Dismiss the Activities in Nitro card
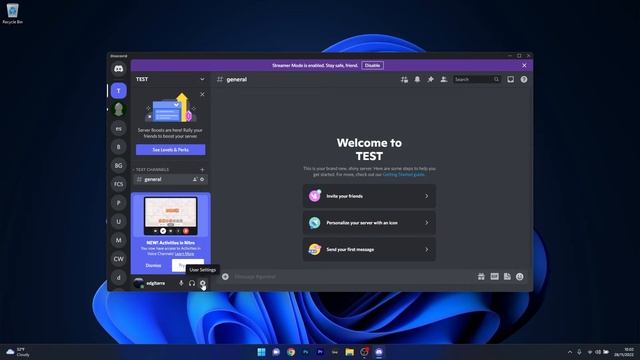The height and width of the screenshot is (360, 640). (x=153, y=265)
